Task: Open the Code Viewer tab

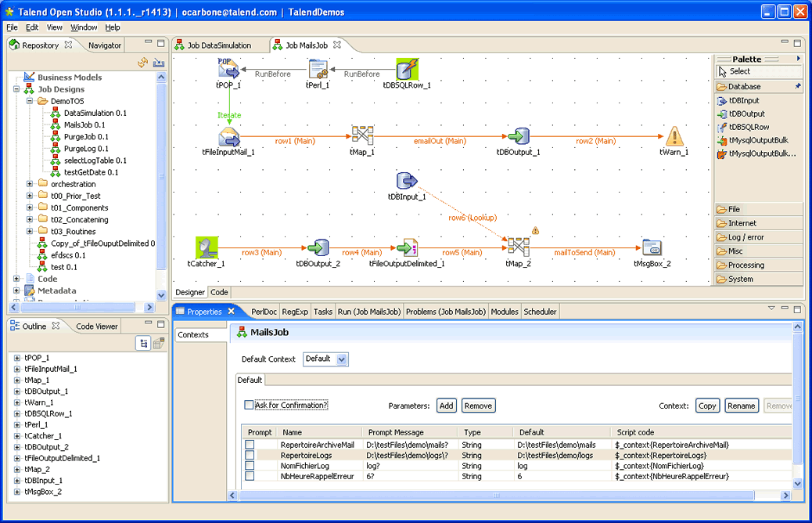Action: tap(96, 326)
